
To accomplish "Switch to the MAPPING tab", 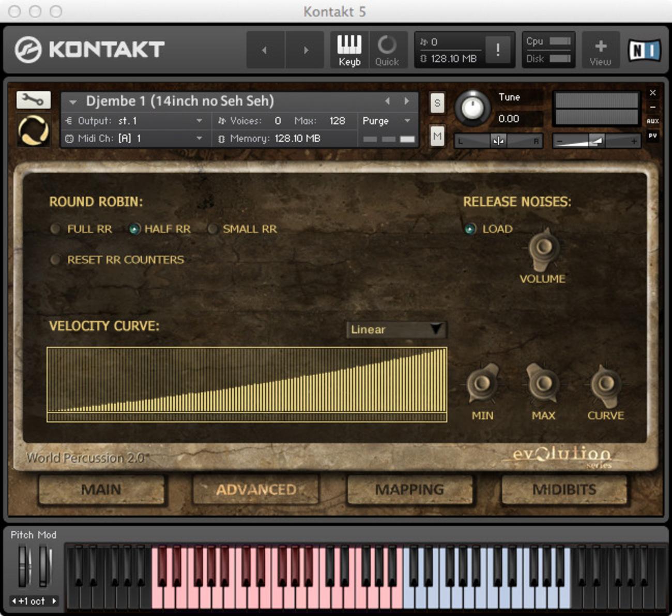I will (x=409, y=489).
